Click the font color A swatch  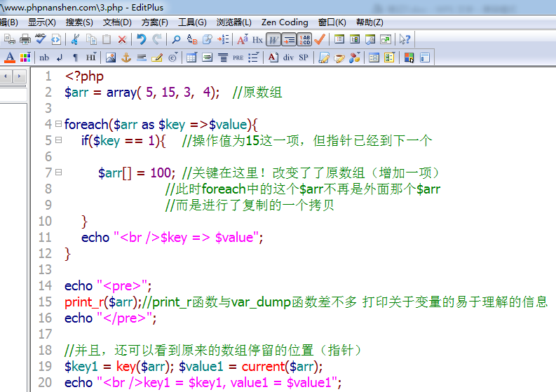(x=10, y=58)
